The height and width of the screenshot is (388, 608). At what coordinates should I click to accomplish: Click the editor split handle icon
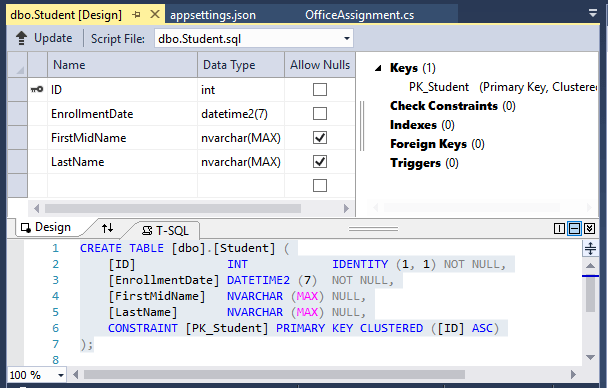pos(590,248)
